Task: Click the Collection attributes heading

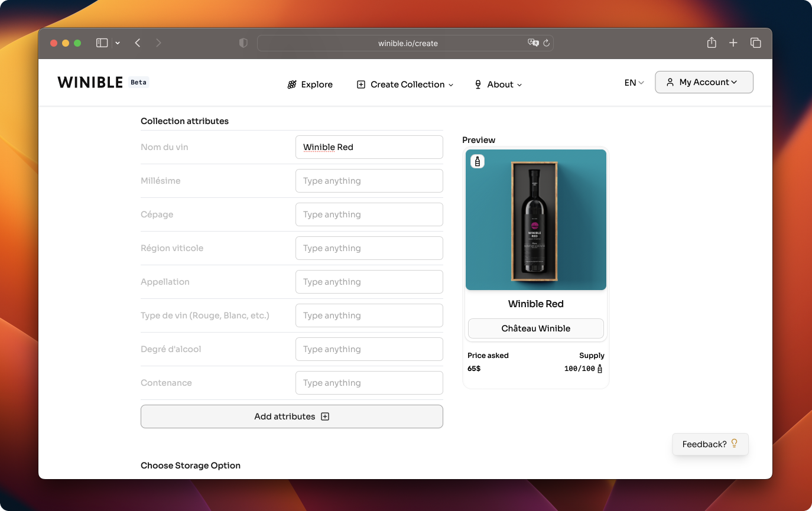Action: pos(184,121)
